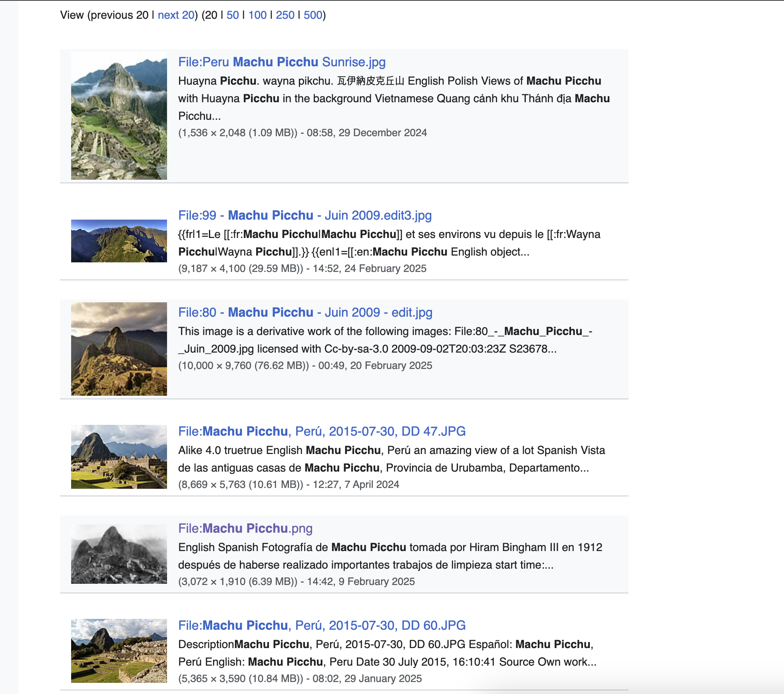Show 250 results per page
This screenshot has width=784, height=694.
pos(285,15)
